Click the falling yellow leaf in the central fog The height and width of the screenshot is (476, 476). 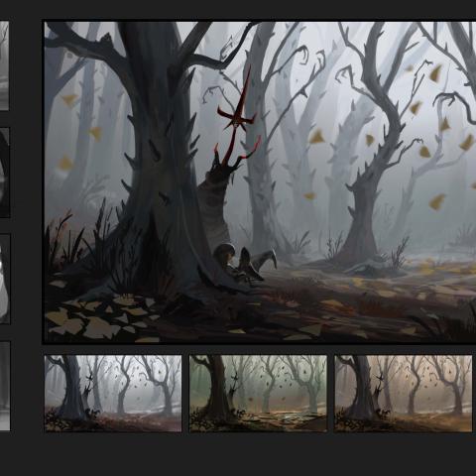317,137
